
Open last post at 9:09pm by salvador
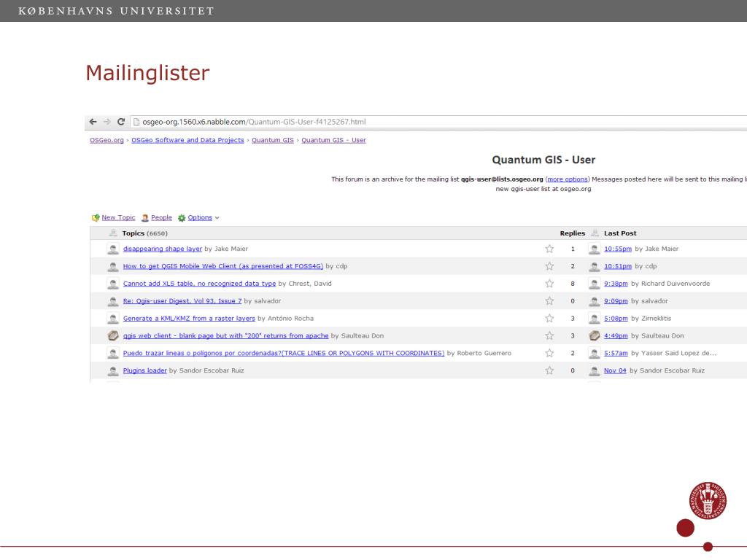pyautogui.click(x=616, y=301)
